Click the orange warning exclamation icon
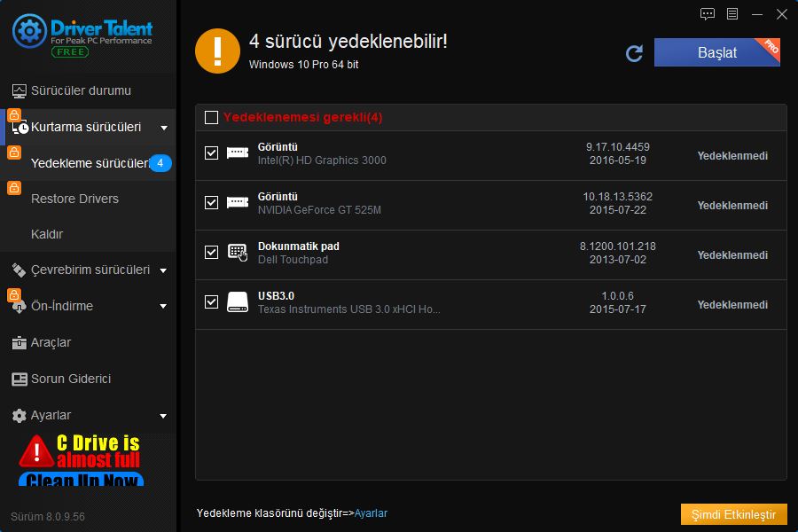The height and width of the screenshot is (532, 798). tap(217, 51)
